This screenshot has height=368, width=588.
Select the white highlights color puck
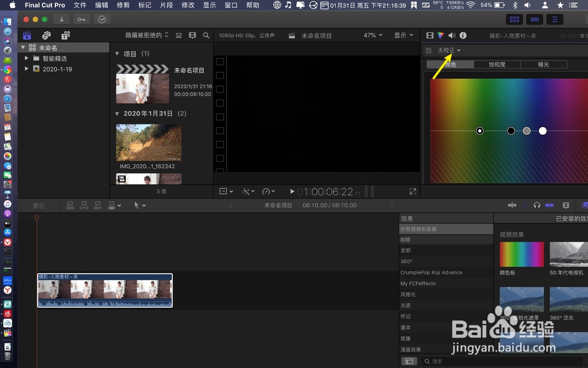click(x=543, y=131)
